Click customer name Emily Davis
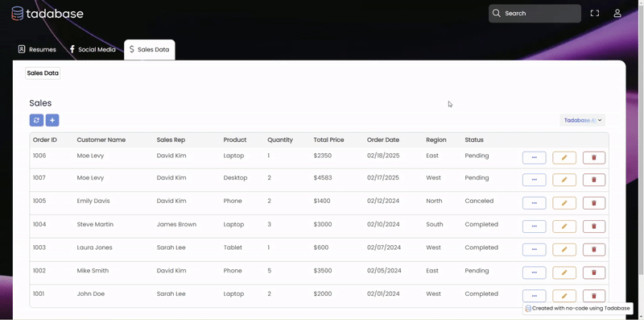Screen dimensions: 644x320 click(x=93, y=202)
